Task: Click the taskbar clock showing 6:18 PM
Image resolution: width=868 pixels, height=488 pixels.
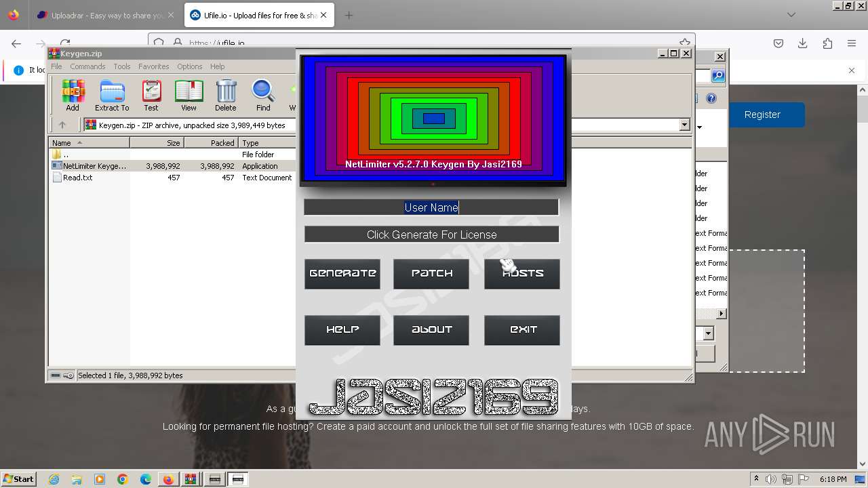Action: coord(833,479)
